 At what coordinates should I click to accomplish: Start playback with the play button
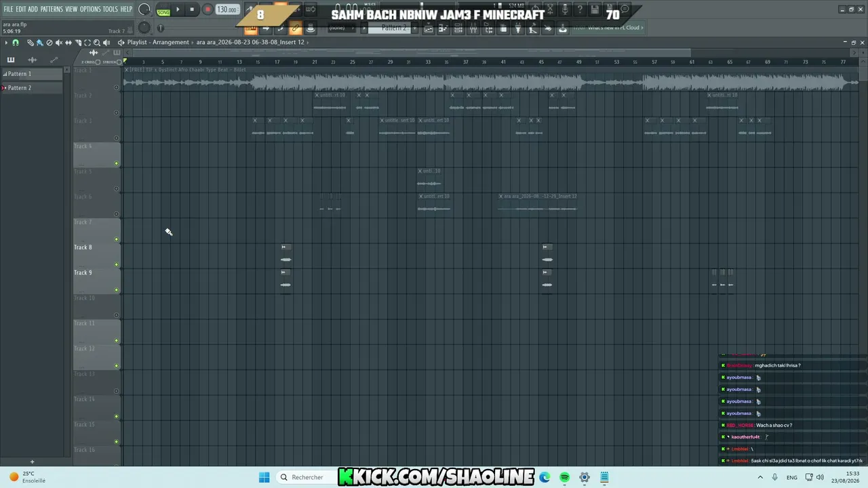click(x=178, y=9)
